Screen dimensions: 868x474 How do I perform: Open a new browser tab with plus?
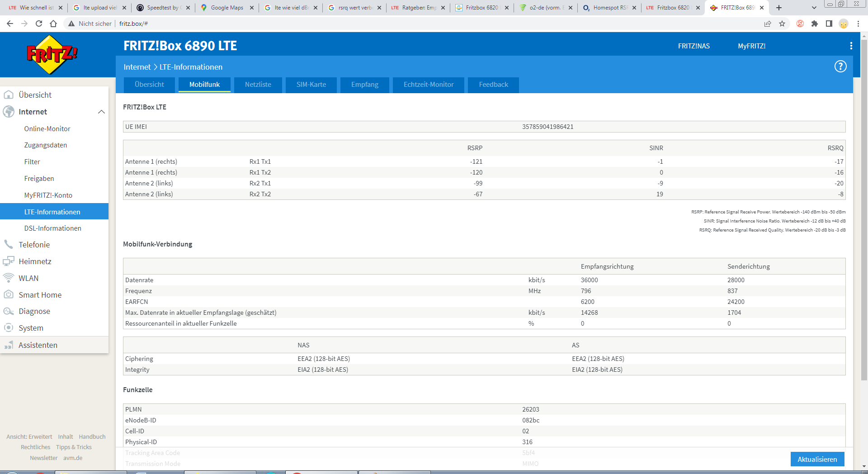point(778,8)
